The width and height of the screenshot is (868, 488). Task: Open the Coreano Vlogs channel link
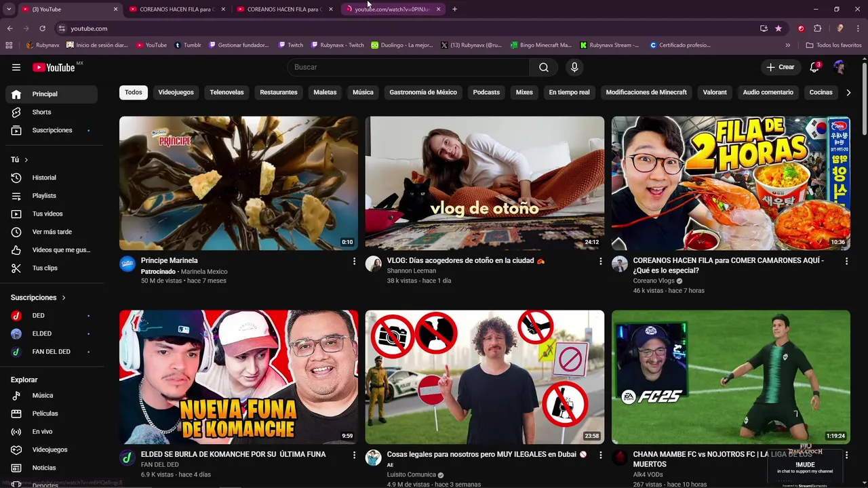click(x=654, y=281)
